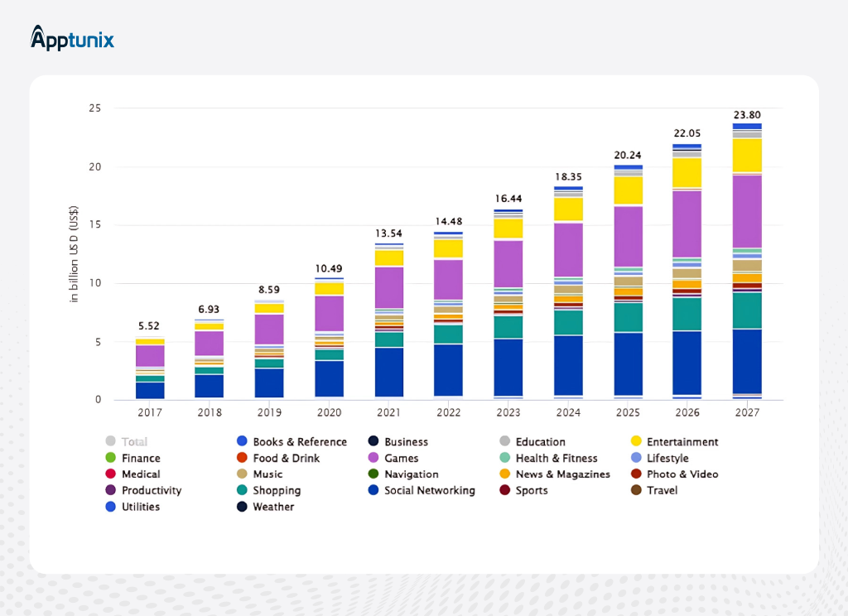This screenshot has width=848, height=616.
Task: Click the blue Social Networking segment in 2024 bar
Action: tap(567, 364)
